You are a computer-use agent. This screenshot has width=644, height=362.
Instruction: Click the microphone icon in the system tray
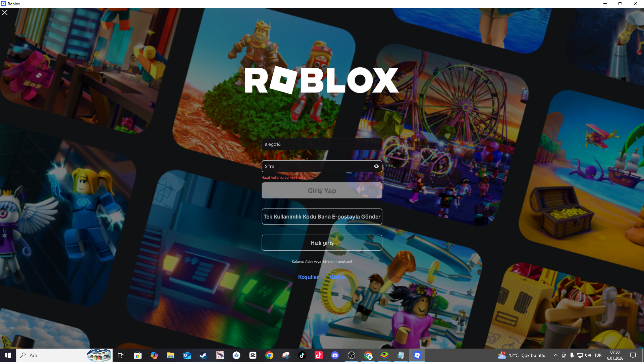572,355
